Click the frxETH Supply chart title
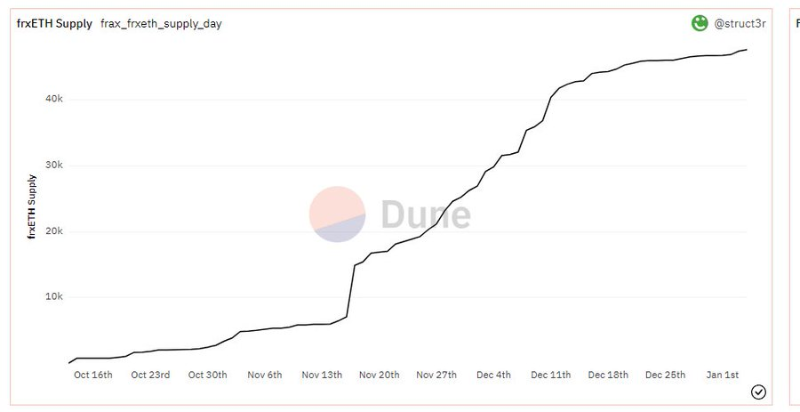This screenshot has width=800, height=412. pyautogui.click(x=55, y=23)
